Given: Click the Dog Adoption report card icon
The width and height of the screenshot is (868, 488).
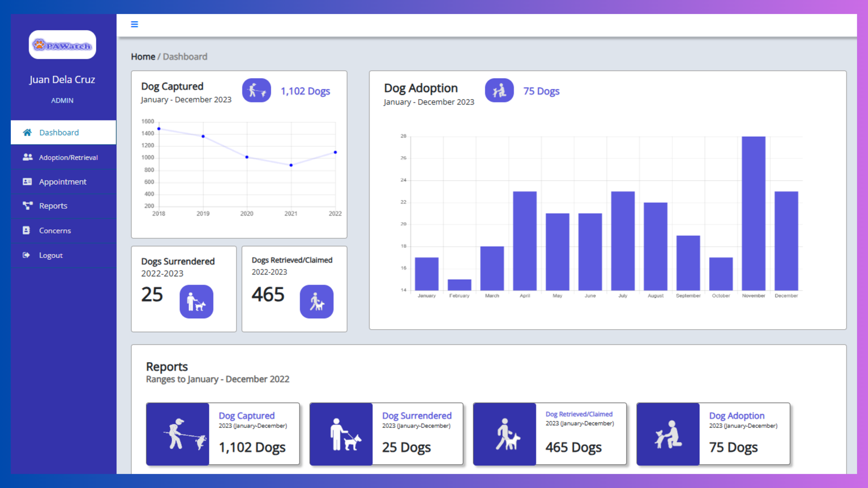Looking at the screenshot, I should [x=668, y=434].
